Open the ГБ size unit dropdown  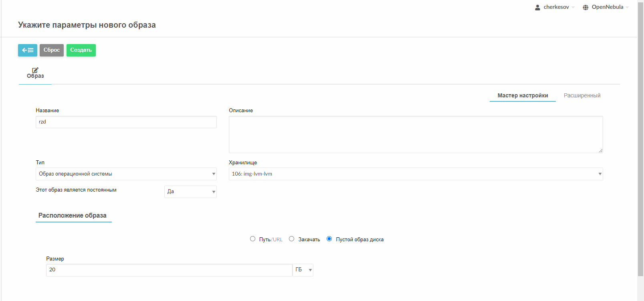point(303,270)
